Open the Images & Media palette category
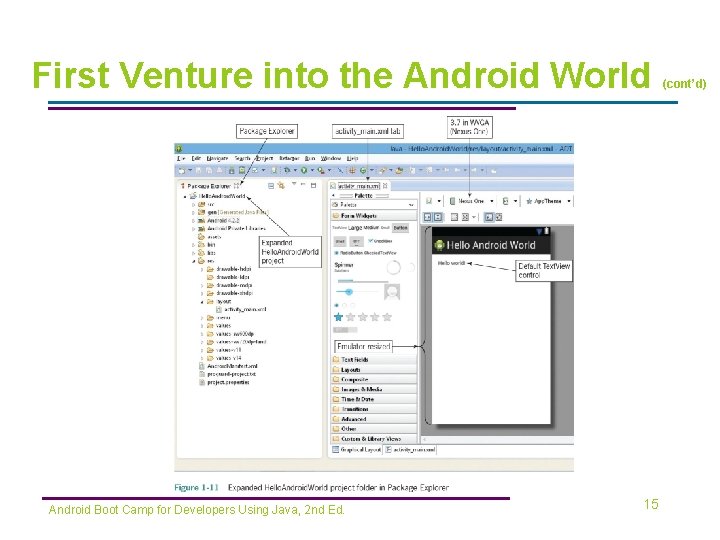This screenshot has height=540, width=720. pos(374,389)
